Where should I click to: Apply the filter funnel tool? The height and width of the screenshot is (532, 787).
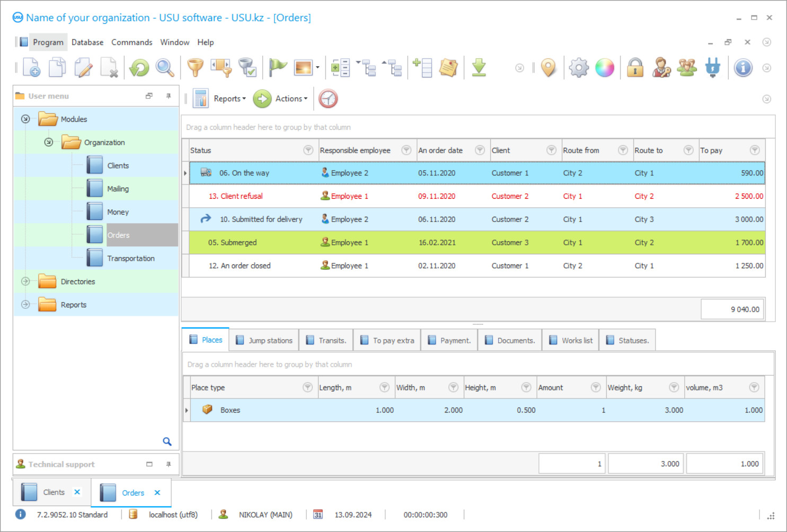[x=195, y=67]
